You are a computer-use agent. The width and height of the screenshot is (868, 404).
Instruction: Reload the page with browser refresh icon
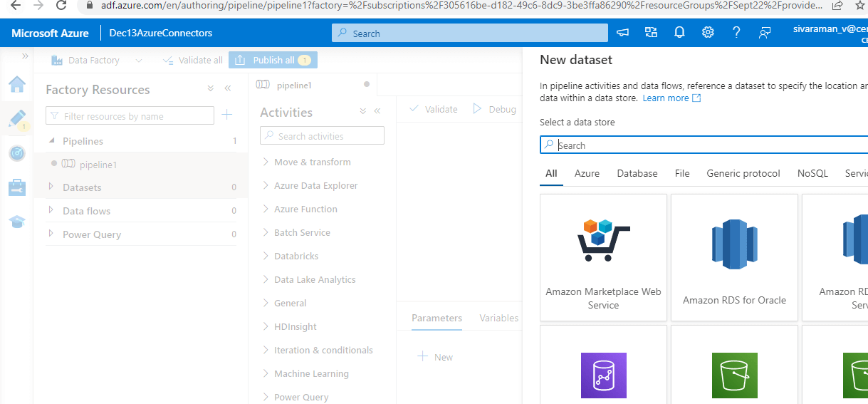[x=61, y=5]
